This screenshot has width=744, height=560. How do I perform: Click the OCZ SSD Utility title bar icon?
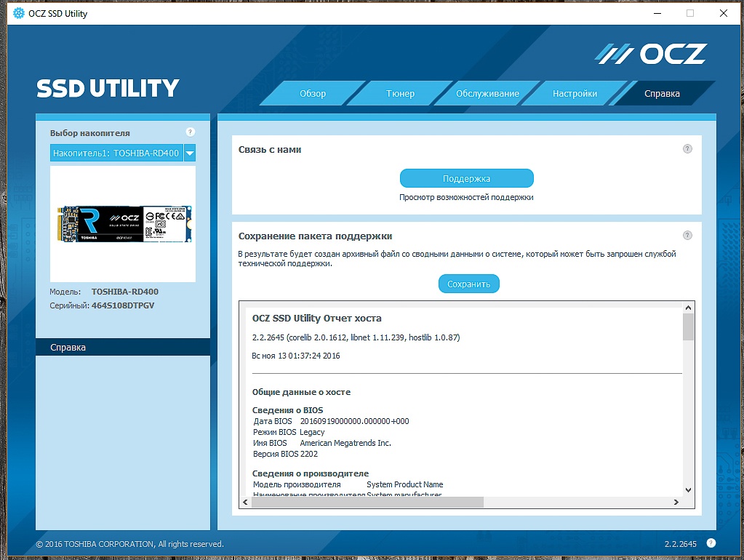click(18, 13)
